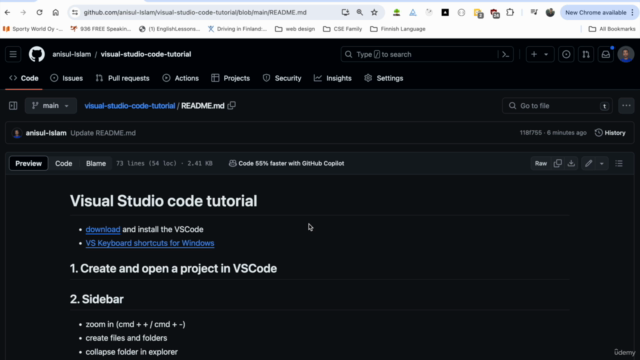
Task: Open the Actions tab
Action: pyautogui.click(x=180, y=78)
